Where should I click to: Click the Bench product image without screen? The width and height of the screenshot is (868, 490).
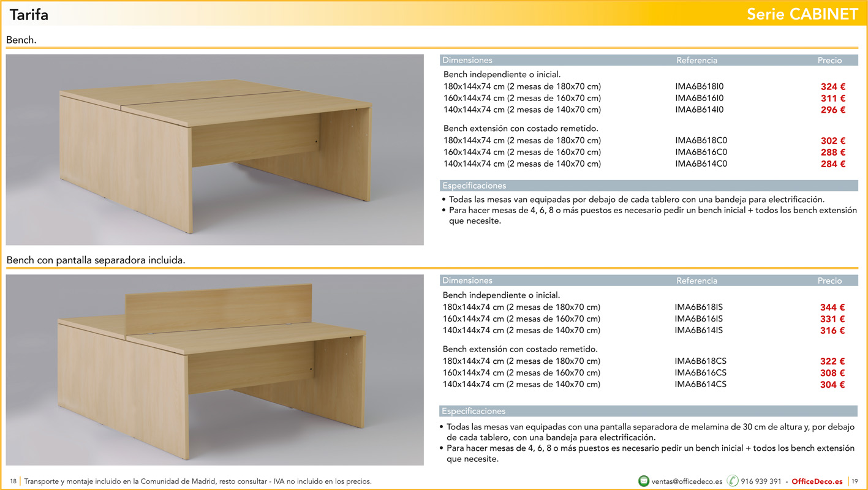click(x=215, y=149)
